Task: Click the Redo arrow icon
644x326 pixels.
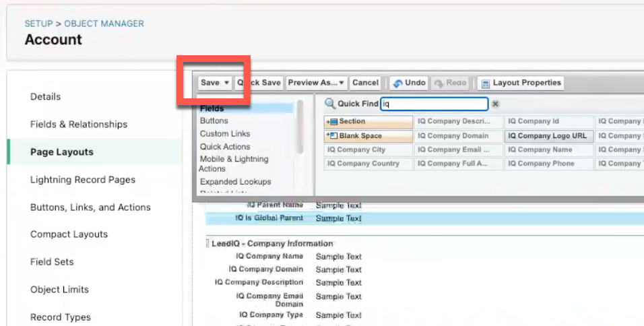Action: (x=439, y=83)
